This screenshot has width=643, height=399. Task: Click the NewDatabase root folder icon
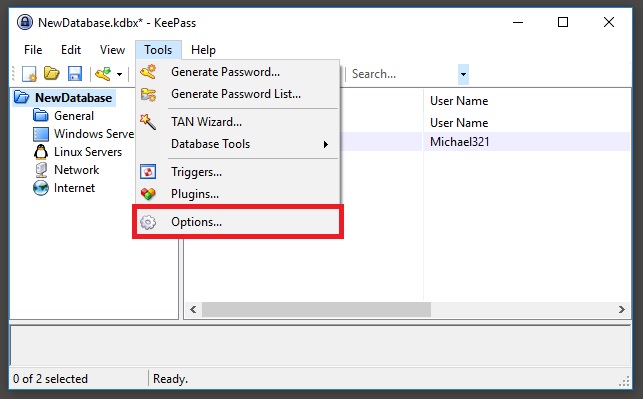click(x=21, y=98)
